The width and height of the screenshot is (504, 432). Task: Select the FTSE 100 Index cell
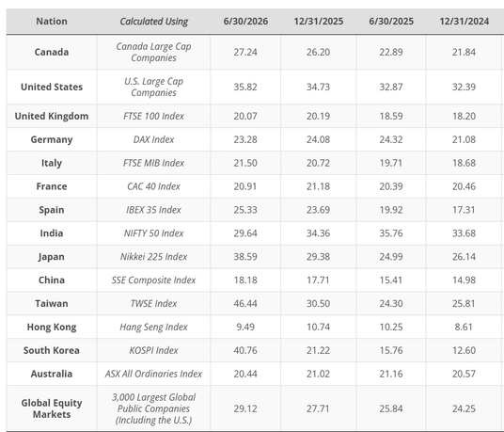pos(153,116)
